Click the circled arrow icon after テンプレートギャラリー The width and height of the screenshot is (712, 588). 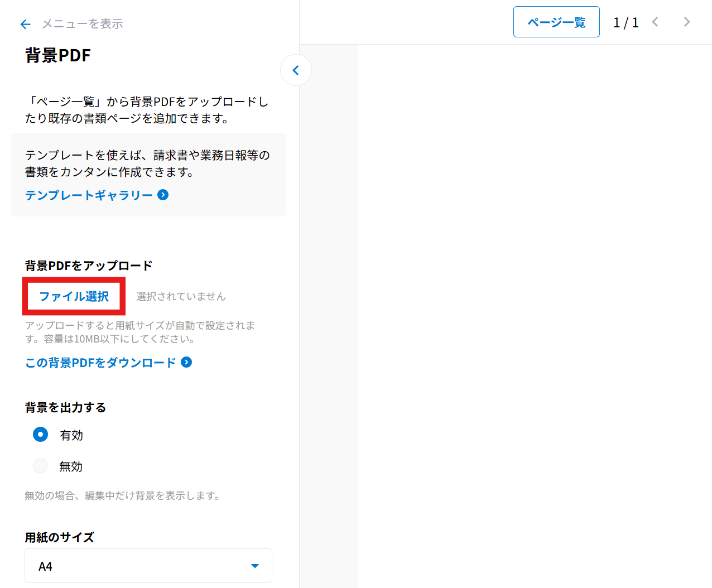pos(163,195)
